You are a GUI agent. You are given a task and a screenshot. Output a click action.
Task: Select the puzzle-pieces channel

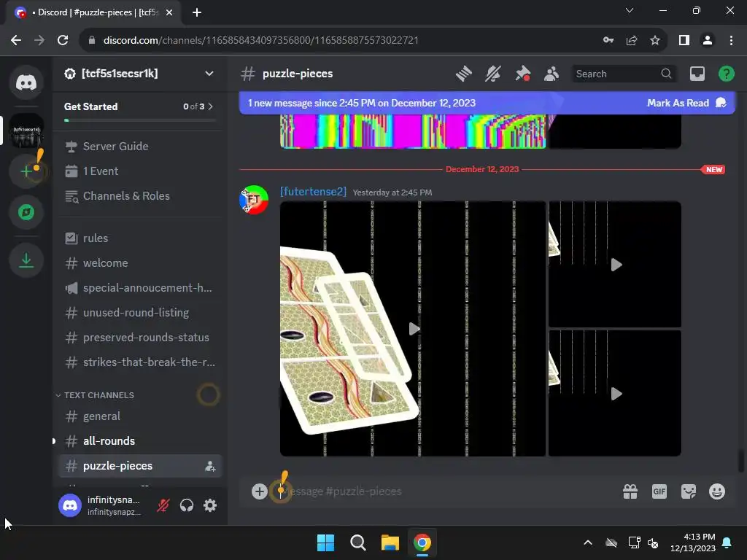[139, 466]
